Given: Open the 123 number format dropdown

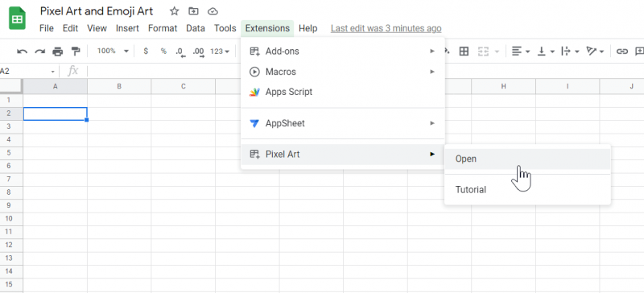Looking at the screenshot, I should pyautogui.click(x=220, y=52).
